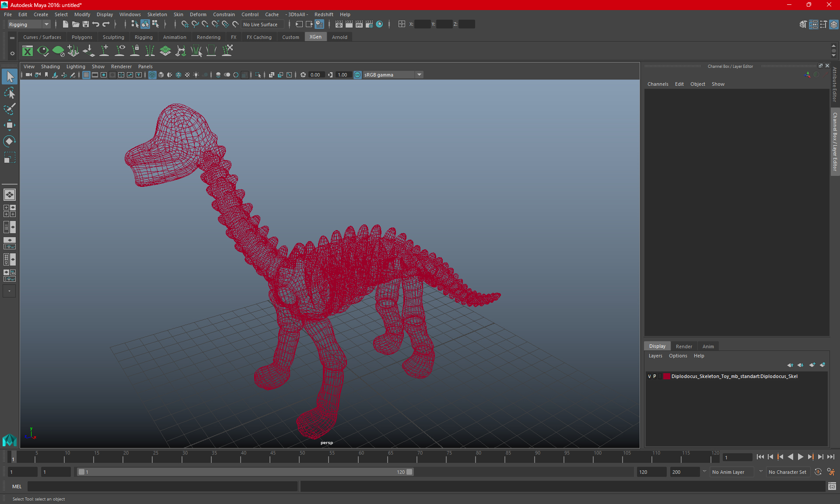The height and width of the screenshot is (504, 840).
Task: Open the Redshift menu
Action: coord(324,14)
